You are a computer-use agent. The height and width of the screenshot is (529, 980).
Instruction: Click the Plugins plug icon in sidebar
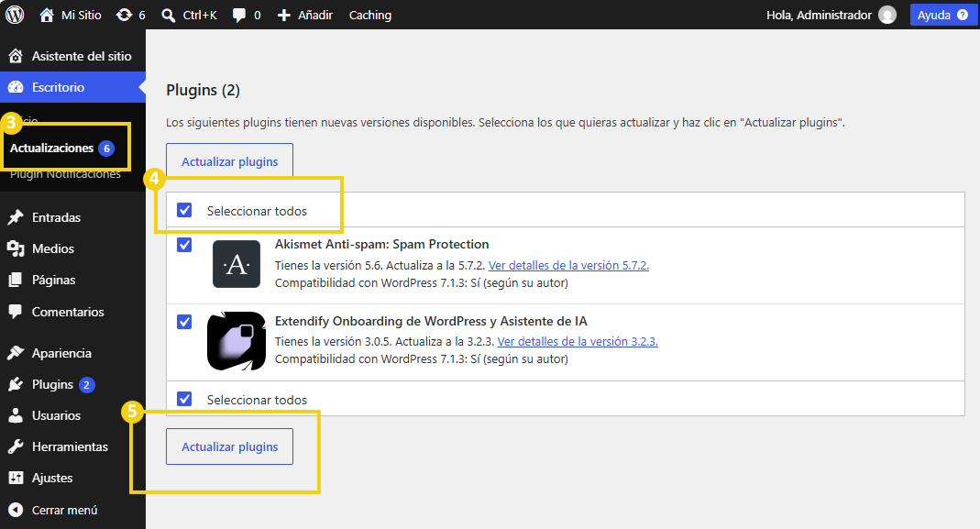(x=16, y=384)
